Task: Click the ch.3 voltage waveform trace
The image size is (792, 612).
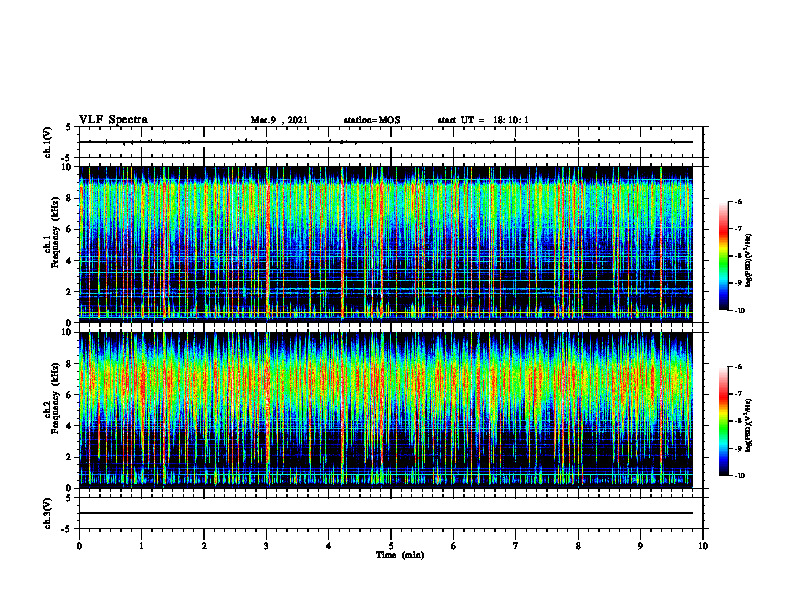Action: click(386, 513)
